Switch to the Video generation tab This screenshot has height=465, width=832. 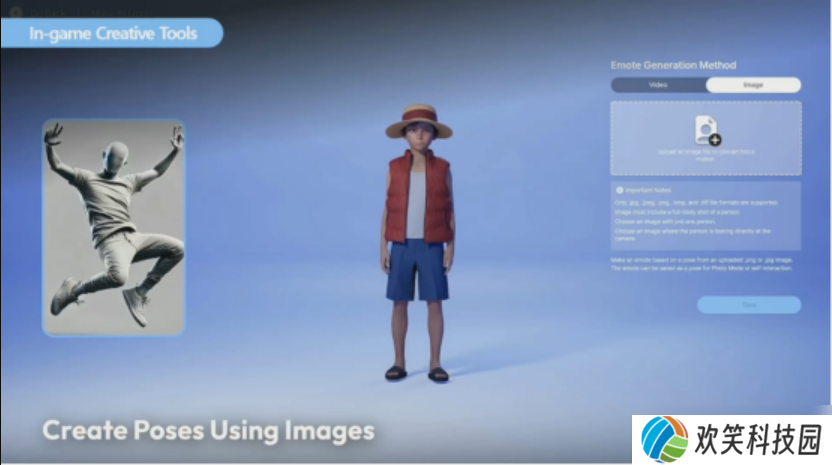(x=658, y=85)
